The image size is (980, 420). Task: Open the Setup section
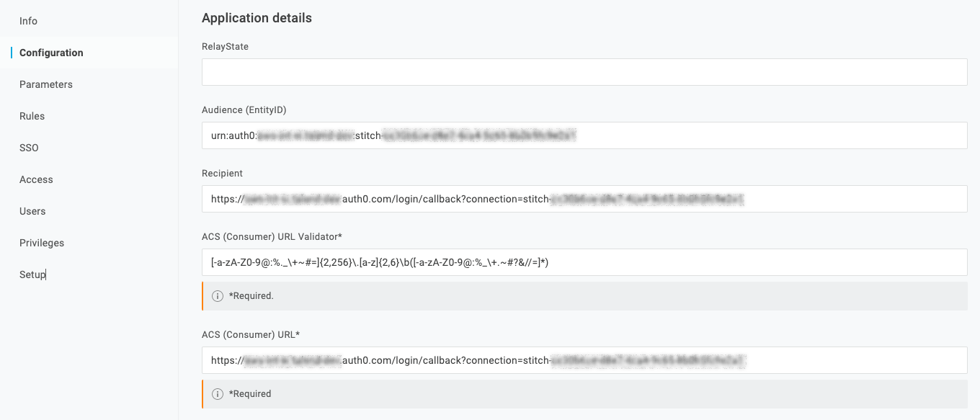(32, 274)
